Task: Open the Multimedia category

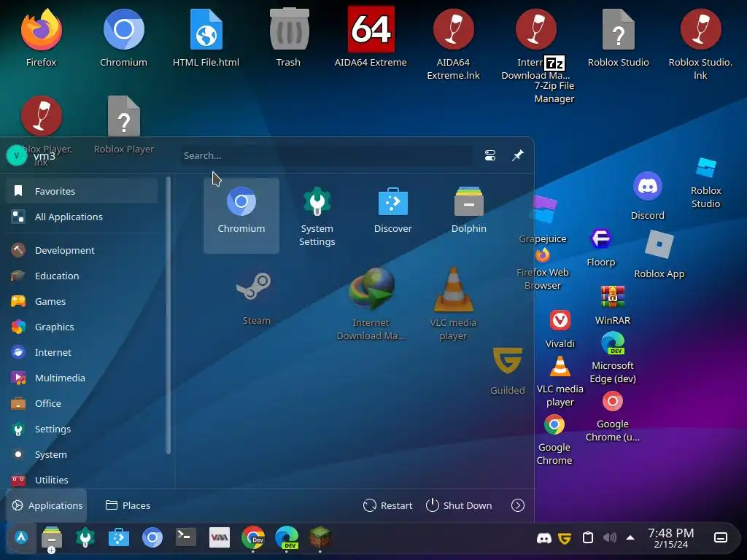Action: pyautogui.click(x=82, y=378)
